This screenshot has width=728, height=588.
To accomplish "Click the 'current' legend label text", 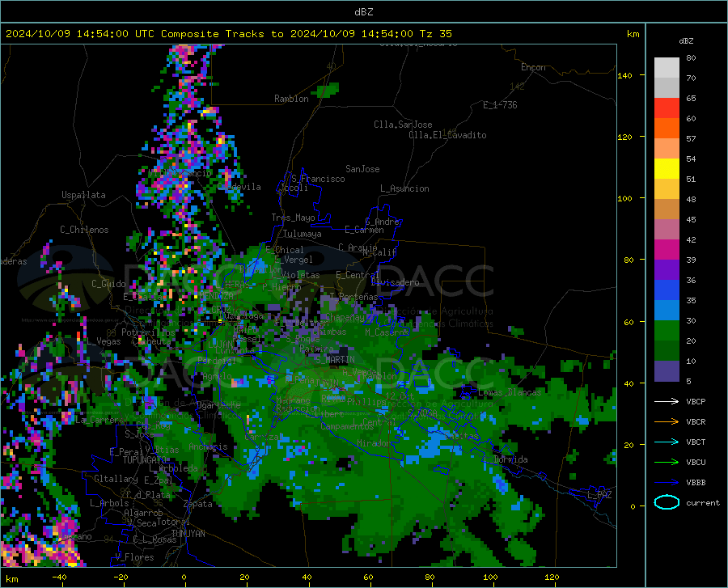I will 702,502.
